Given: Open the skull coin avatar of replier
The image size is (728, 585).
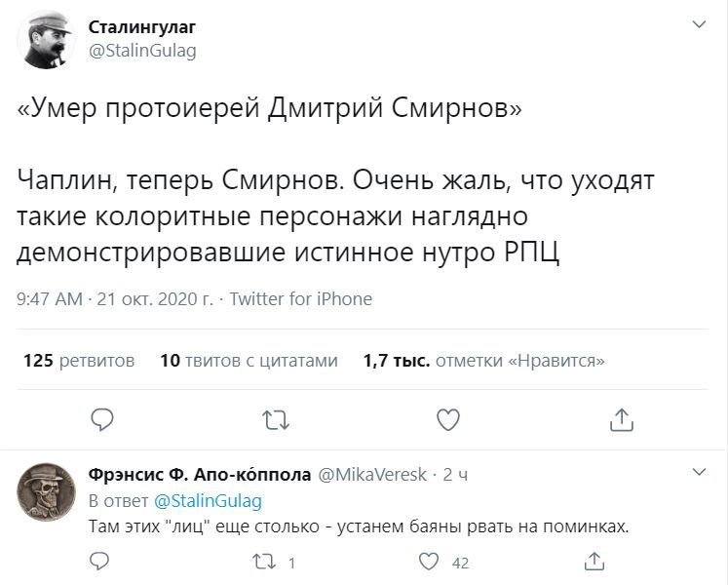Looking at the screenshot, I should [47, 492].
